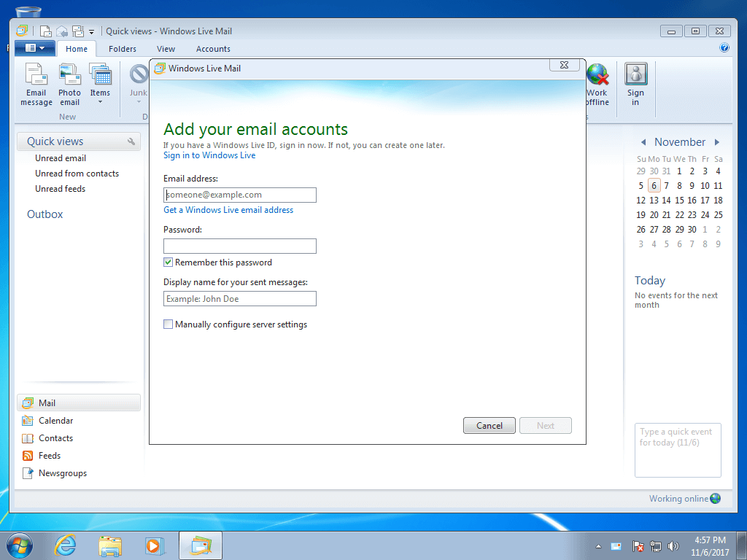
Task: Open Windows Explorer folder from taskbar
Action: (x=109, y=545)
